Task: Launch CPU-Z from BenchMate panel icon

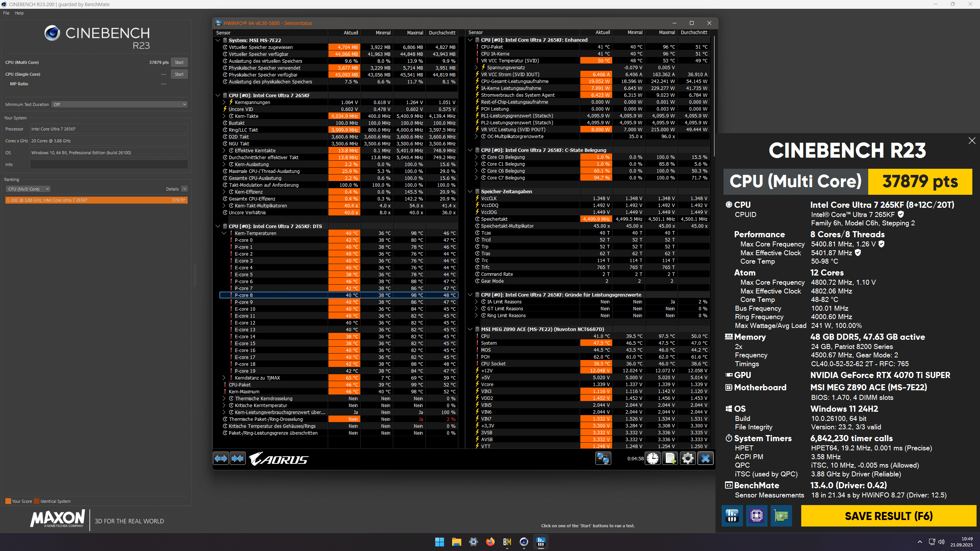Action: click(756, 516)
